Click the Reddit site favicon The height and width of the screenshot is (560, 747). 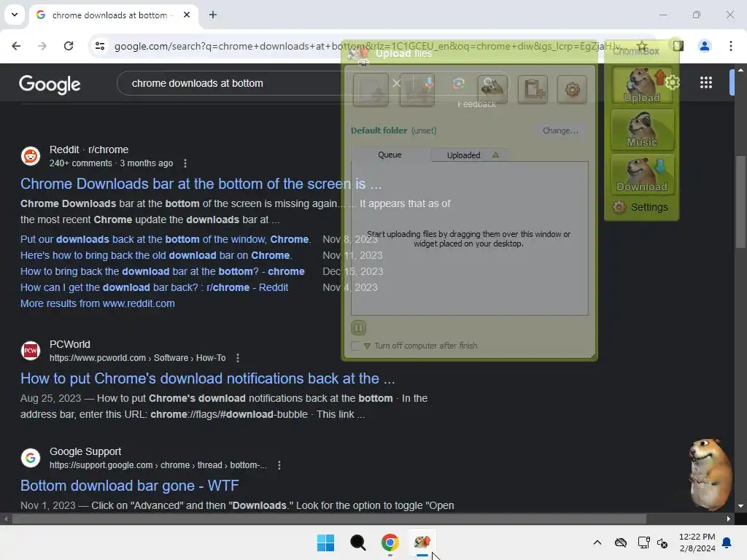(31, 156)
